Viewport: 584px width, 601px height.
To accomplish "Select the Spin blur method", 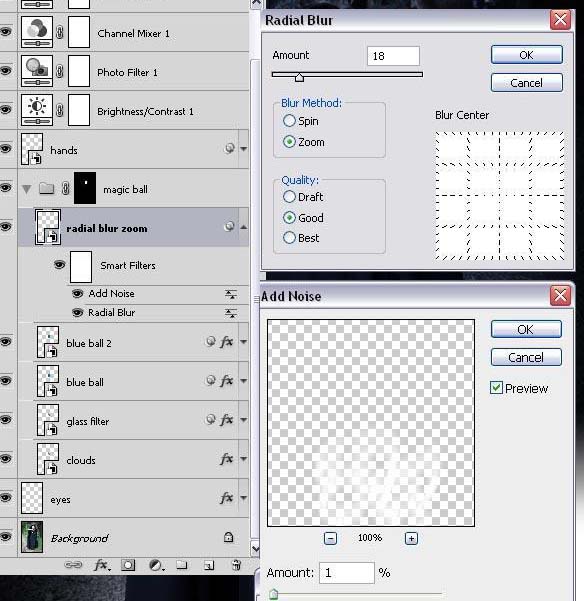I will click(x=289, y=121).
